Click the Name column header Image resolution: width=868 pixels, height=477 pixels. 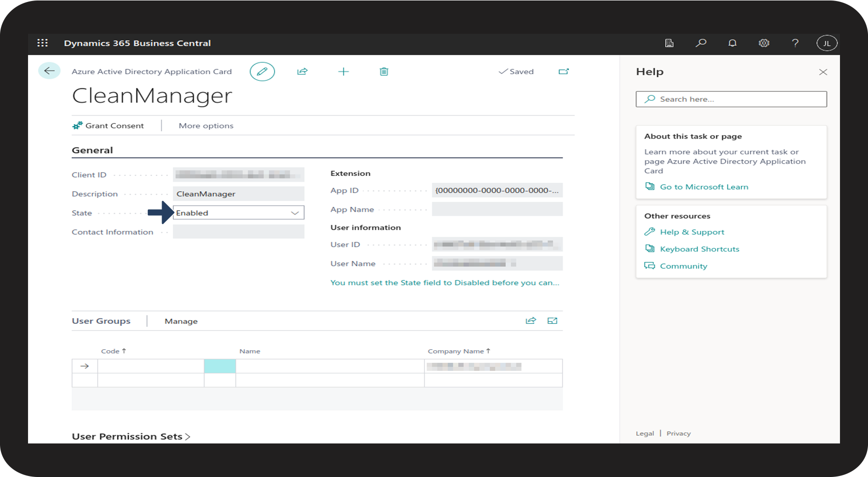coord(250,351)
